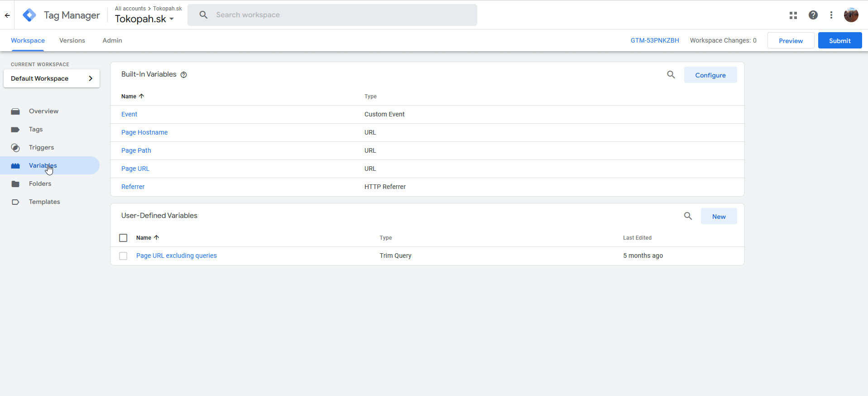The image size is (868, 396).
Task: Click the All accounts breadcrumb
Action: click(130, 8)
